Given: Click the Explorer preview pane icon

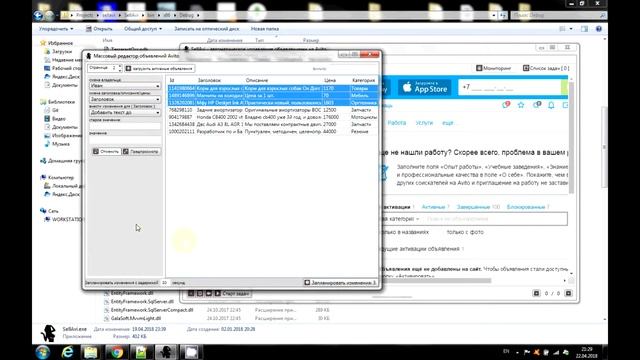Looking at the screenshot, I should [x=584, y=29].
